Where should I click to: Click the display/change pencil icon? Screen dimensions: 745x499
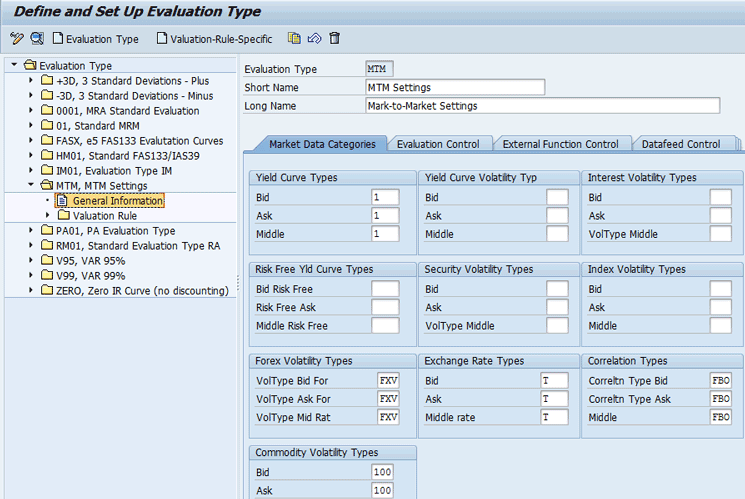pyautogui.click(x=16, y=39)
